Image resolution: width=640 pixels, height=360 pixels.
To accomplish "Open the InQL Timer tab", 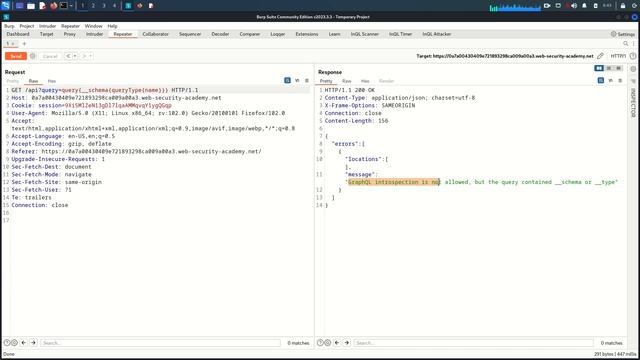I will point(400,34).
